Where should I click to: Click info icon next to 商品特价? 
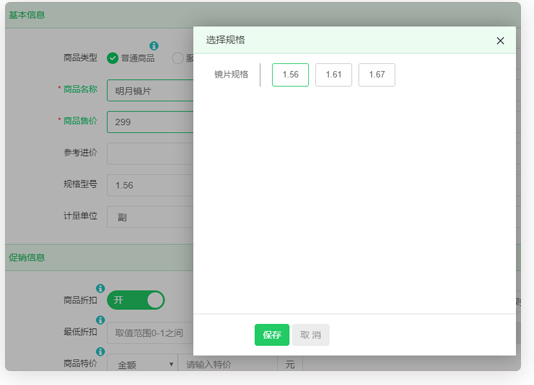point(100,351)
